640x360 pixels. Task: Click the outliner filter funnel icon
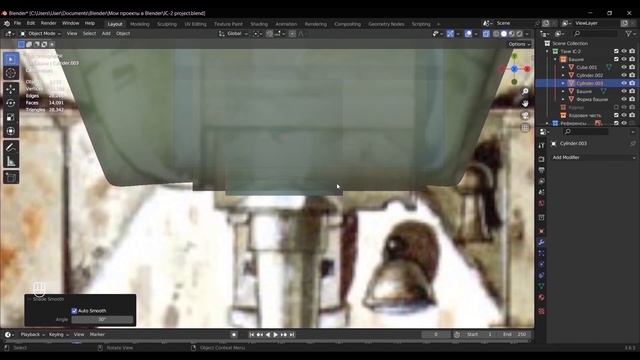pos(628,34)
